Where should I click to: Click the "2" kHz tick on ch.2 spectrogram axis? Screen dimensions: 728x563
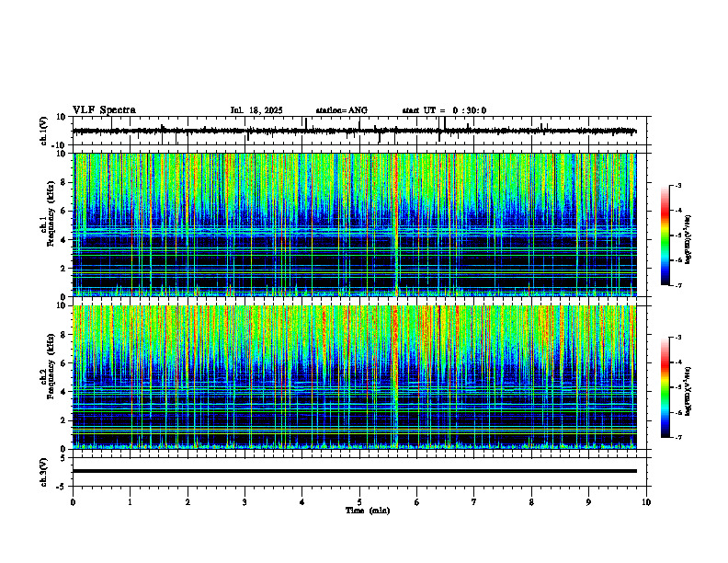click(x=63, y=420)
